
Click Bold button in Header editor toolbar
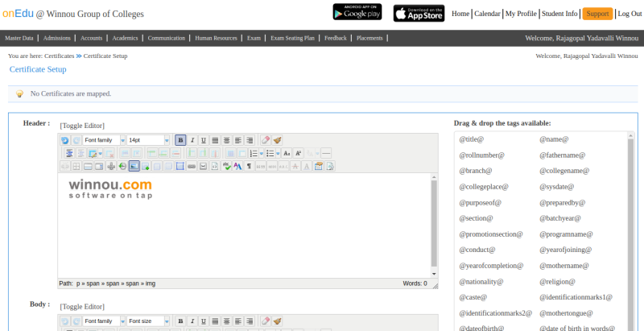pyautogui.click(x=180, y=140)
